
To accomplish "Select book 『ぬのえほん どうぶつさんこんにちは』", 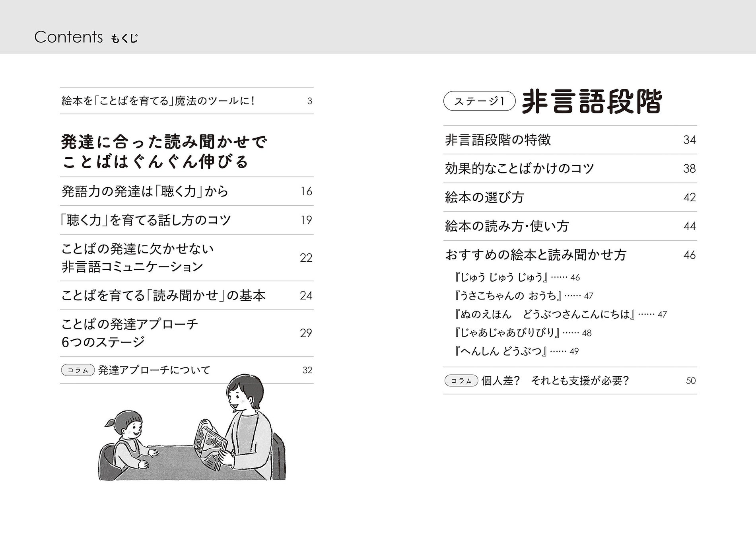I will pyautogui.click(x=544, y=314).
